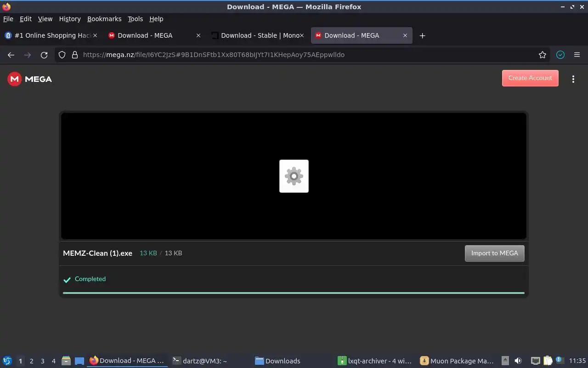Maximize or restore the Firefox window
588x368 pixels.
click(x=572, y=7)
